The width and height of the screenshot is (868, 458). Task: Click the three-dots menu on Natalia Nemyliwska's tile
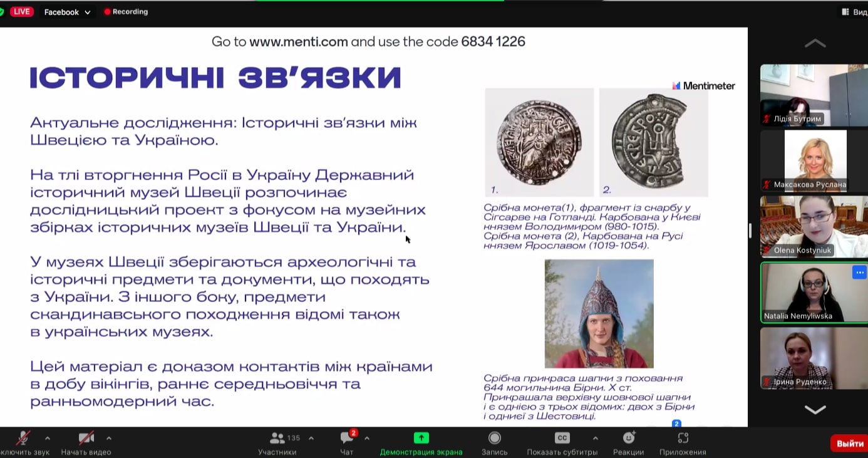(859, 272)
